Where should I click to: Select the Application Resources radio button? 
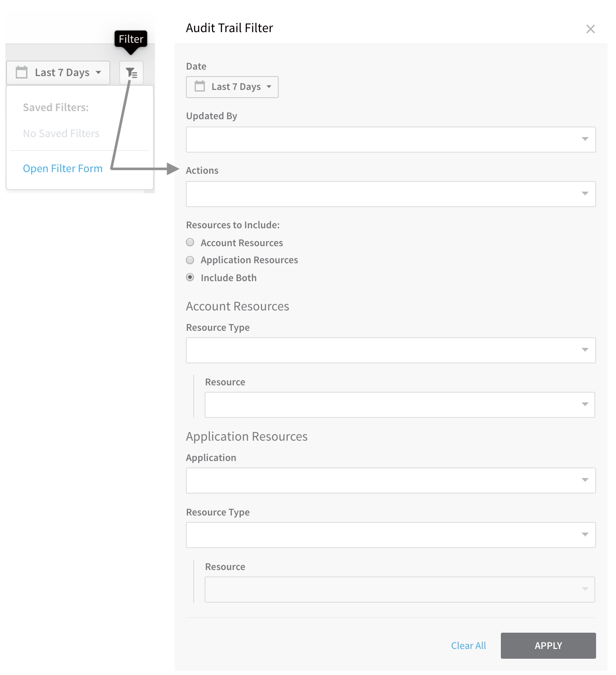tap(190, 260)
